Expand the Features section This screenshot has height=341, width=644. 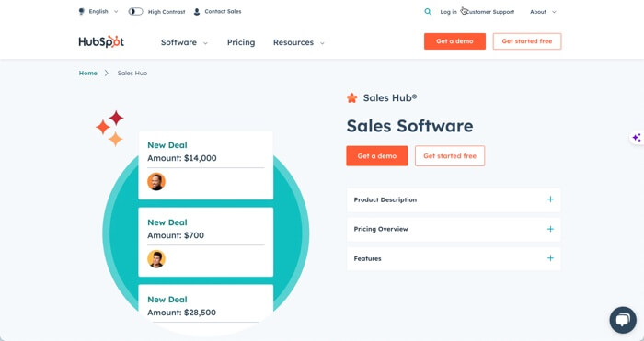click(454, 258)
